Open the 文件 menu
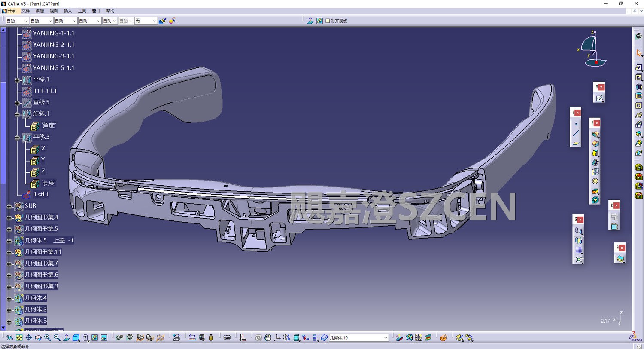The width and height of the screenshot is (644, 349). coord(26,11)
